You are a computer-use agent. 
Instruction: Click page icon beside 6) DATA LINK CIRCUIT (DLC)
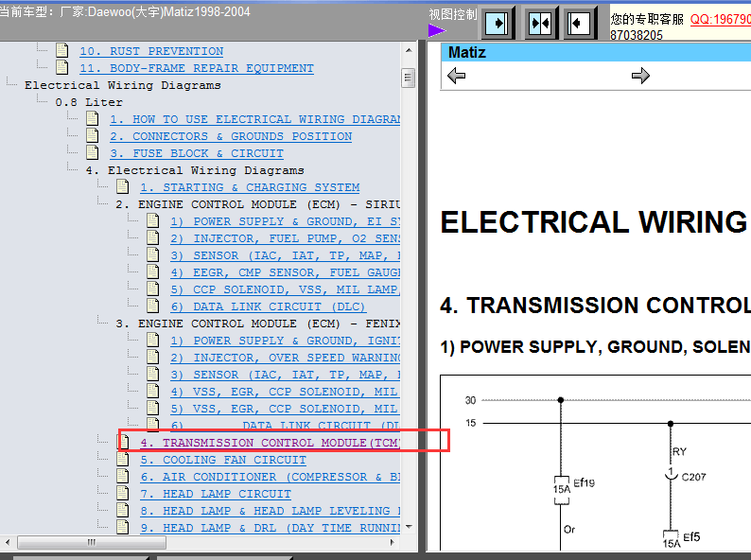[x=153, y=306]
